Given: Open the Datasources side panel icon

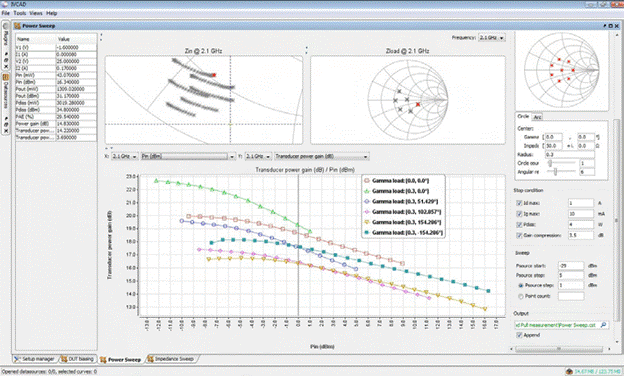Looking at the screenshot, I should click(6, 77).
